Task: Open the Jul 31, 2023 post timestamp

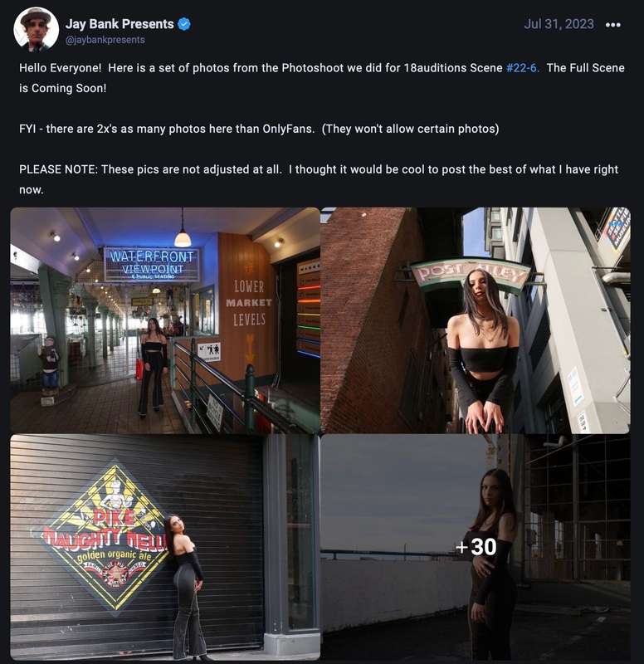Action: pyautogui.click(x=559, y=24)
